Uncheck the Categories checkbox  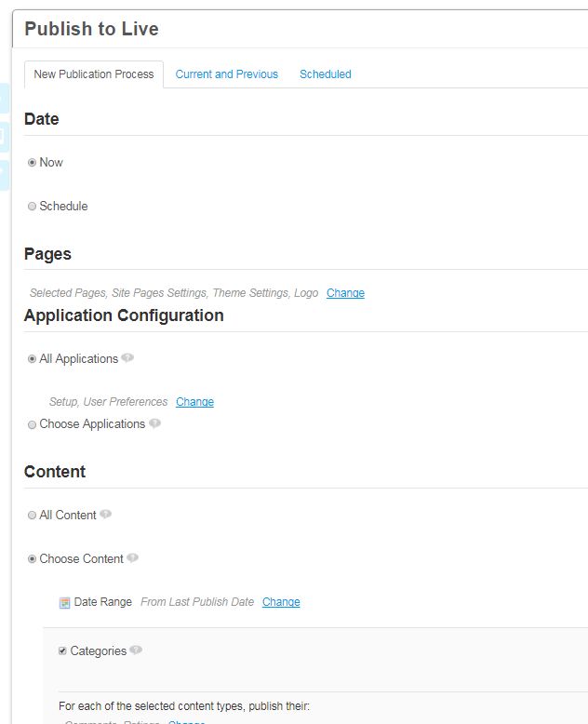pyautogui.click(x=62, y=650)
